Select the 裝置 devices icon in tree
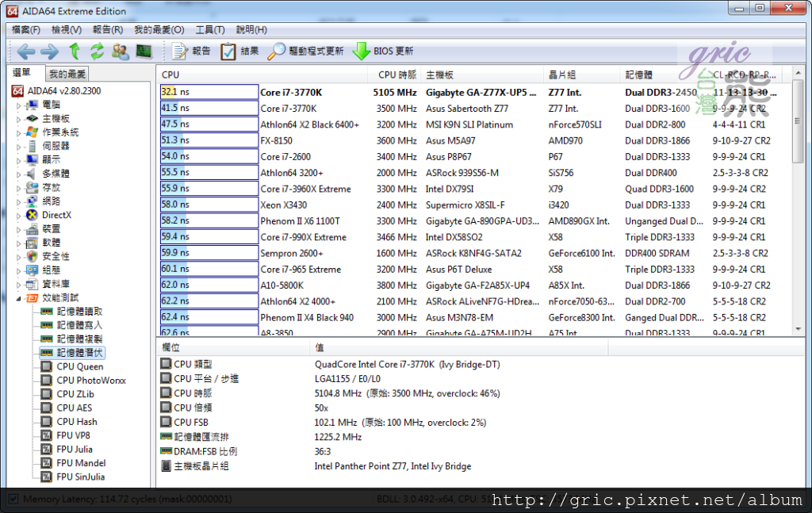The image size is (812, 513). [32, 229]
